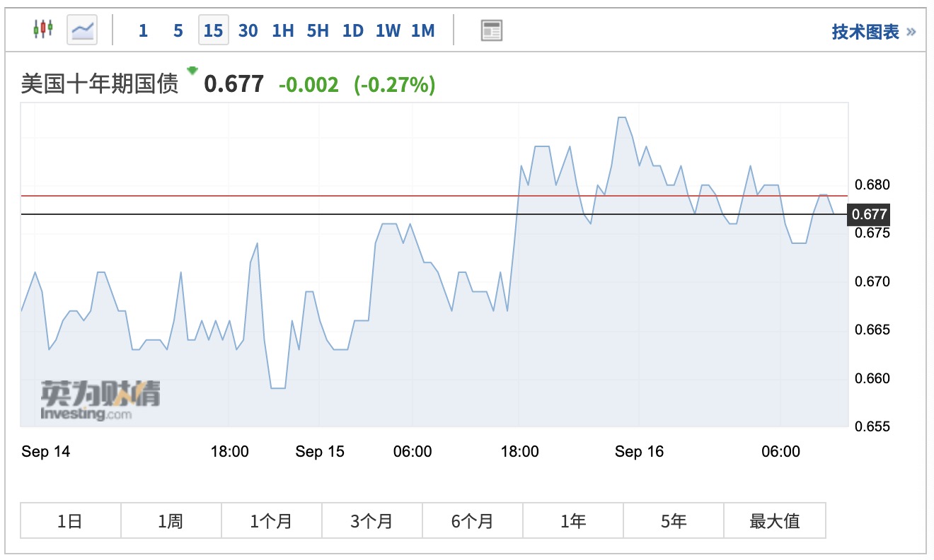Switch to the 1H interval

point(282,30)
